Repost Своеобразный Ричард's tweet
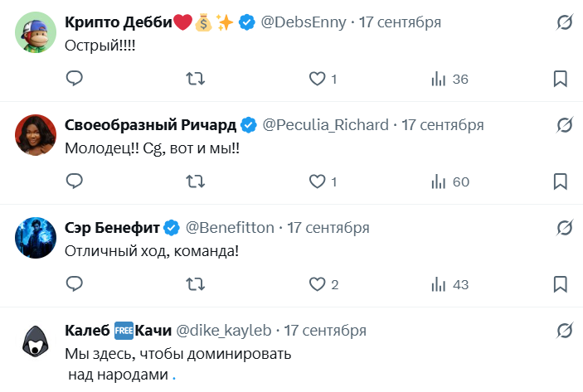 point(196,181)
